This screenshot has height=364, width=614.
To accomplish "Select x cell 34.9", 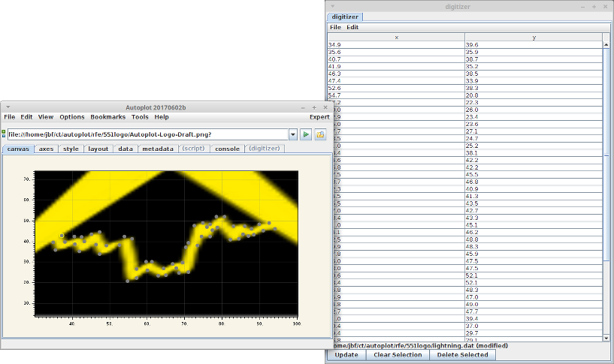I will tap(396, 45).
